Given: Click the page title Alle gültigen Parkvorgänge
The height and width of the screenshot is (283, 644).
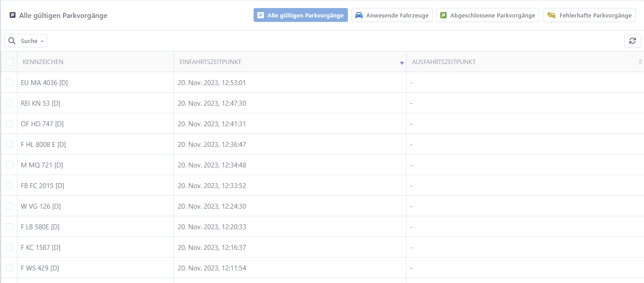Looking at the screenshot, I should coord(63,15).
